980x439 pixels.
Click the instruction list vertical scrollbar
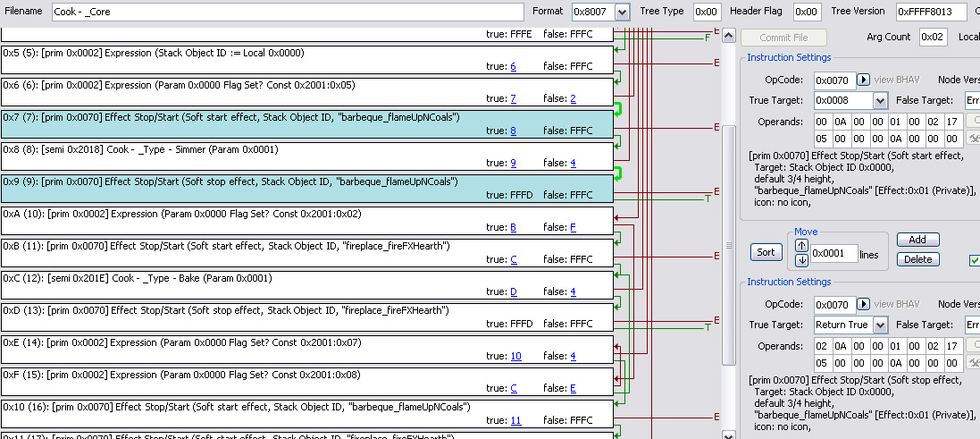[x=729, y=268]
